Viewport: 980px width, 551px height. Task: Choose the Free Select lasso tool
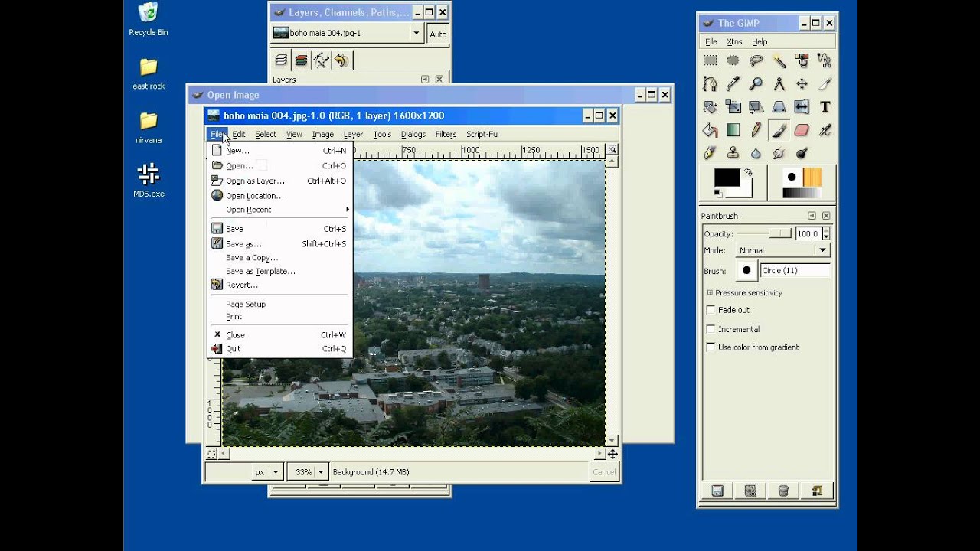pos(756,60)
